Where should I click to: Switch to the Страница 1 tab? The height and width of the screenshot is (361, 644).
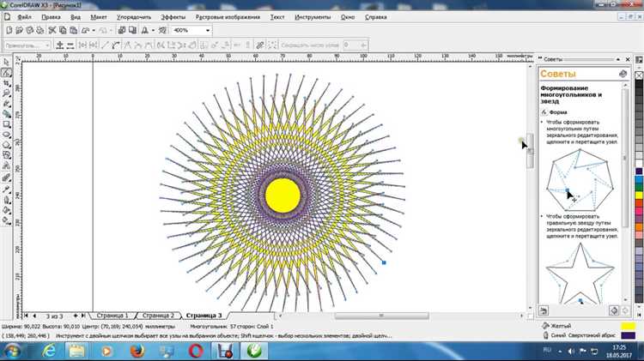(x=112, y=316)
